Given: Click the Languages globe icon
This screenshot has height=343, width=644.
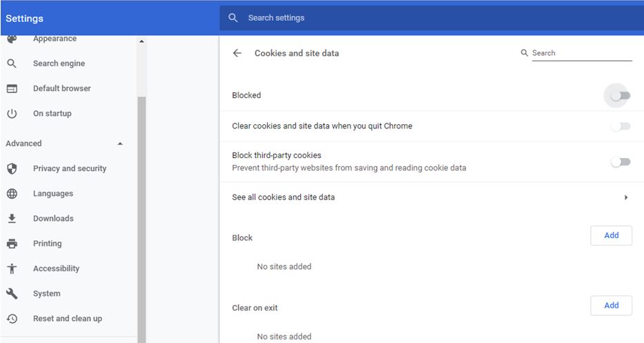Looking at the screenshot, I should (12, 193).
